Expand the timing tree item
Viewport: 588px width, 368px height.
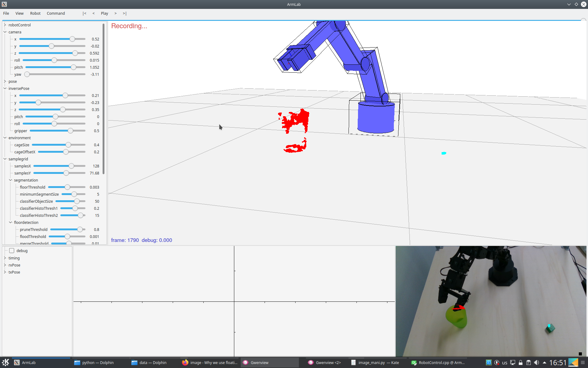coord(5,258)
